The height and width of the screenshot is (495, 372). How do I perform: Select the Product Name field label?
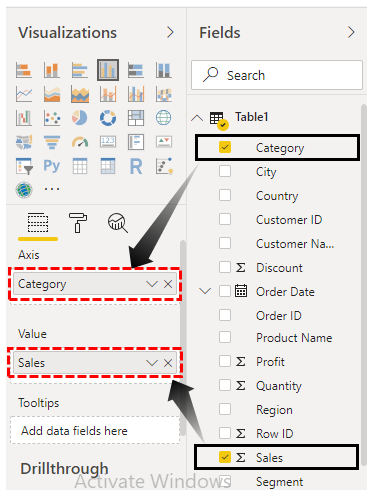[x=294, y=338]
